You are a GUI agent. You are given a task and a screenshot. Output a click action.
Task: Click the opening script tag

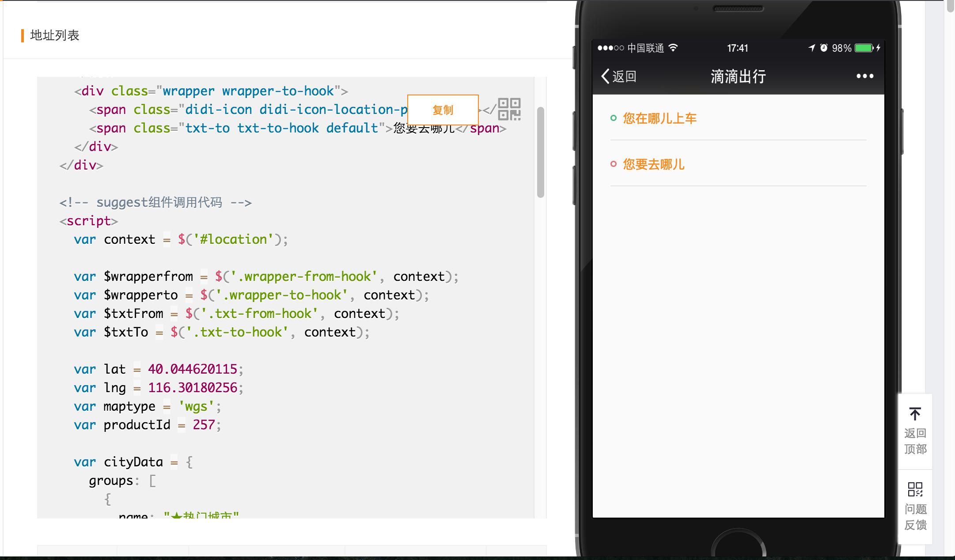(x=89, y=221)
